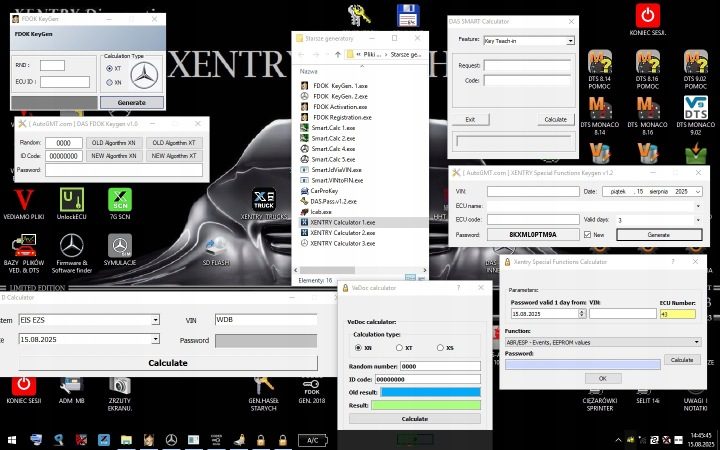Open the Feature dropdown in DAS SMART Calculator

click(570, 41)
